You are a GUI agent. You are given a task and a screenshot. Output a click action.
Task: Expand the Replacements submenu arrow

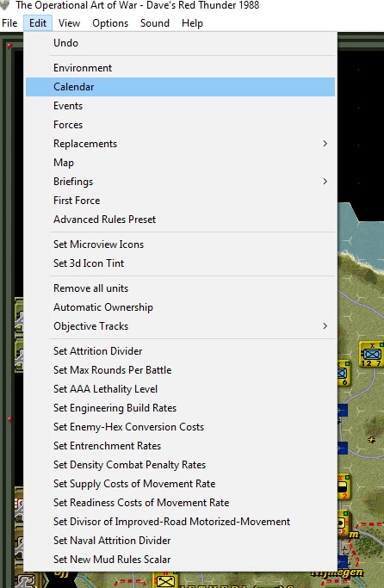tap(325, 144)
